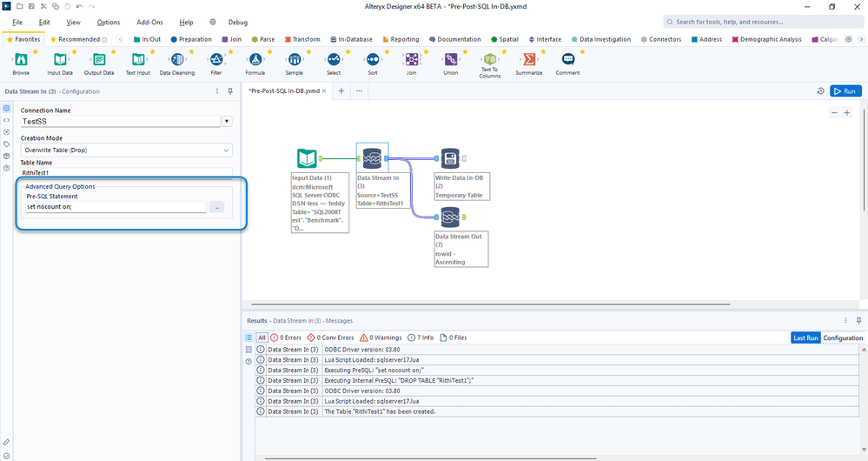Filter results by Conv Errors

(330, 337)
